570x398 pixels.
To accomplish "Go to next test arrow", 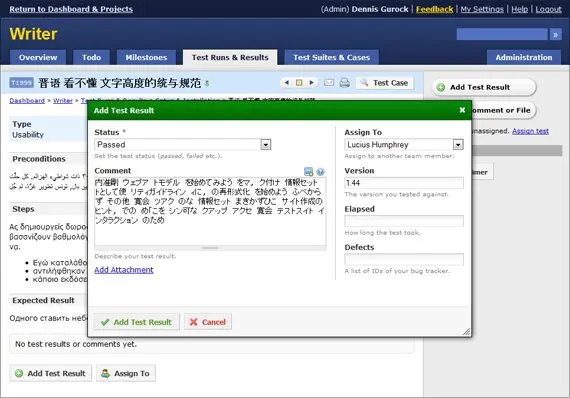I will coord(312,83).
